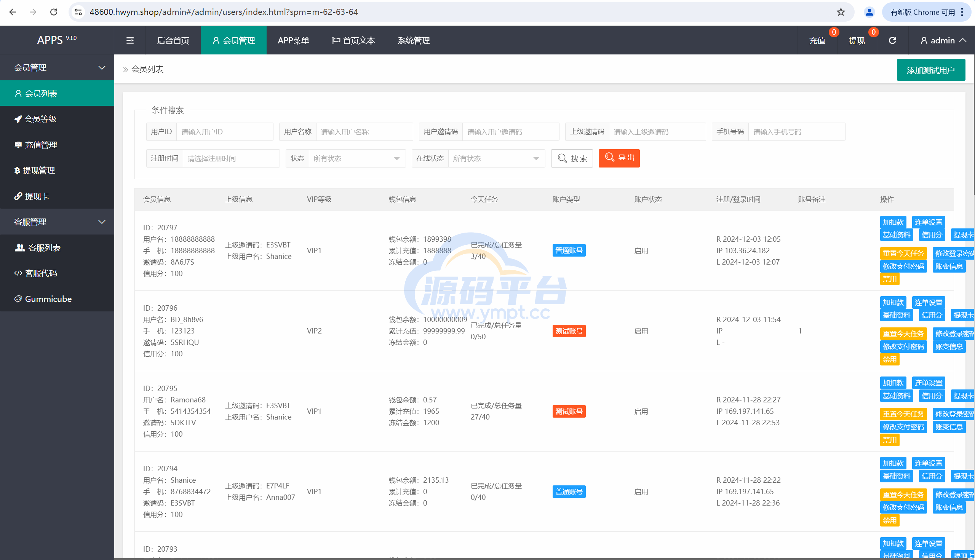Open 提现卡 in the sidebar
Viewport: 975px width, 560px height.
point(57,196)
